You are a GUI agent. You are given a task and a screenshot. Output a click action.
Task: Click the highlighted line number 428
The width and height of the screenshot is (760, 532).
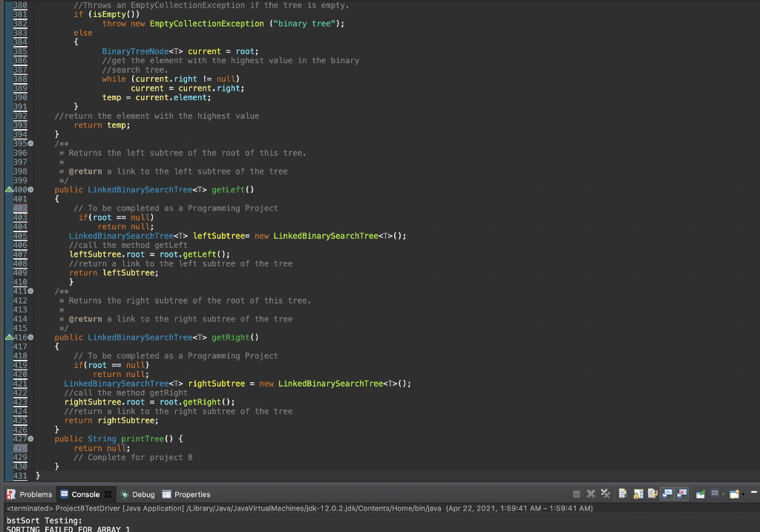pos(20,448)
